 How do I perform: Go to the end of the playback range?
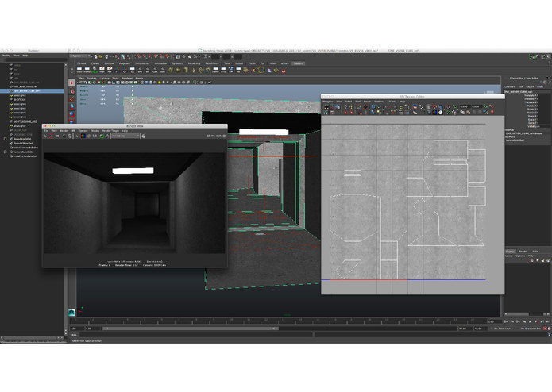pos(547,321)
